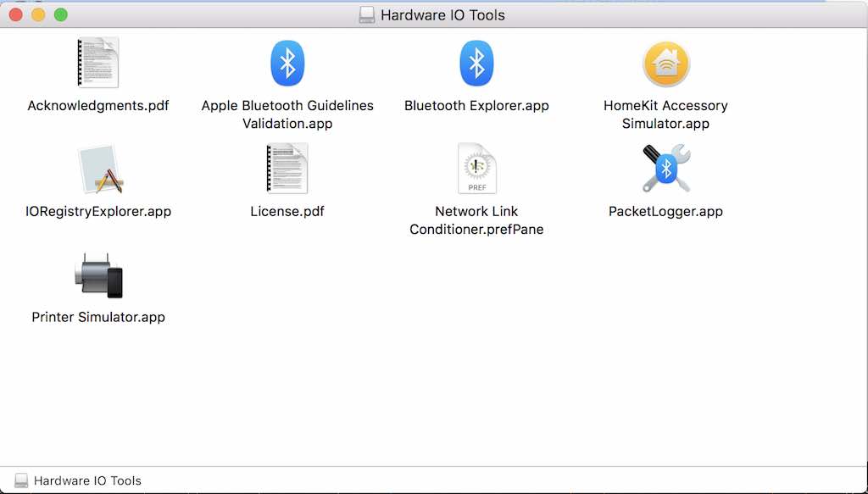Click the "Acknowledgments.pdf" file name
This screenshot has width=868, height=494.
tap(98, 106)
